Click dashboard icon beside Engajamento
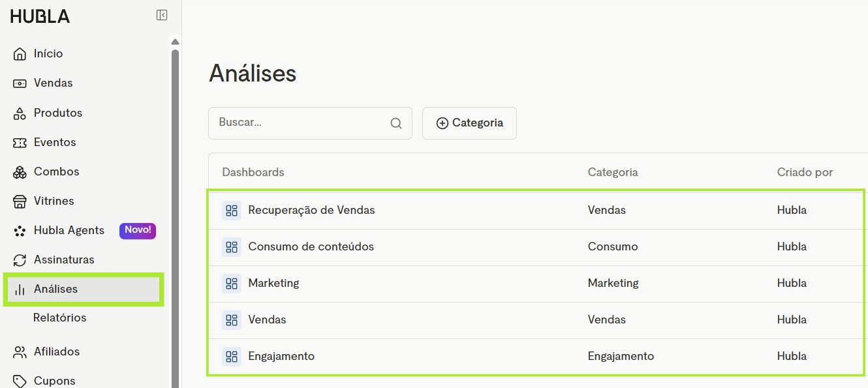The height and width of the screenshot is (388, 868). 232,356
